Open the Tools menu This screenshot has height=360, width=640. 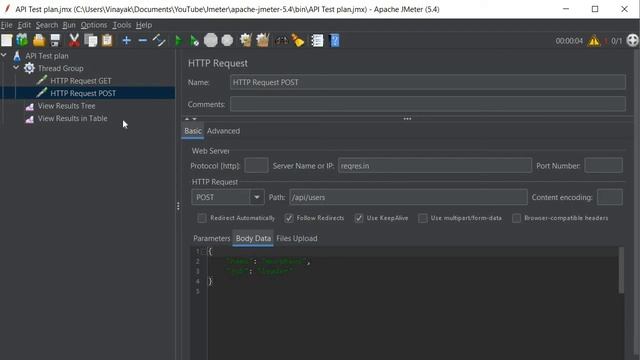[x=122, y=25]
